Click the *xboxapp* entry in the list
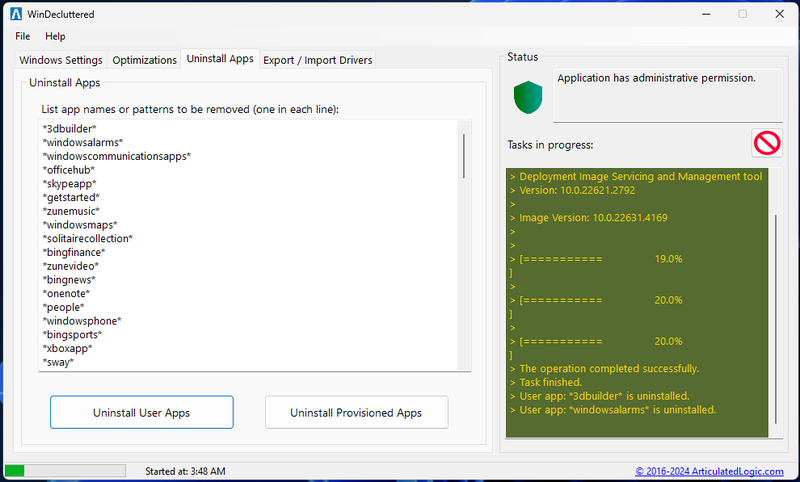The image size is (800, 482). point(67,348)
